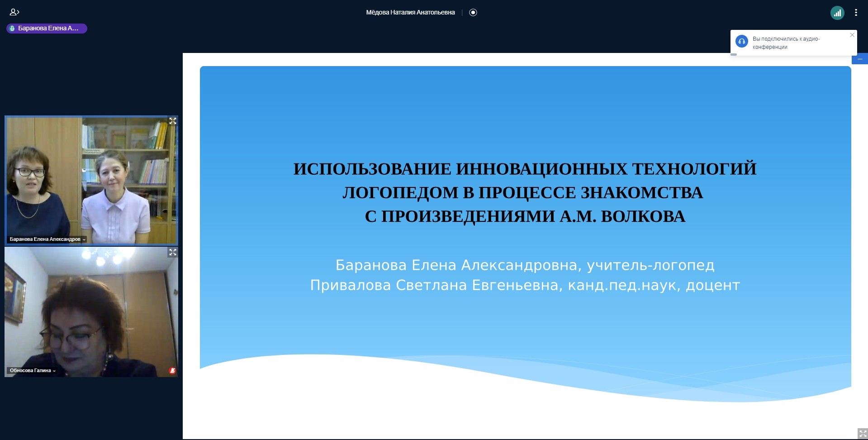
Task: Make Баранова Елена's webcam fullscreen
Action: (172, 121)
